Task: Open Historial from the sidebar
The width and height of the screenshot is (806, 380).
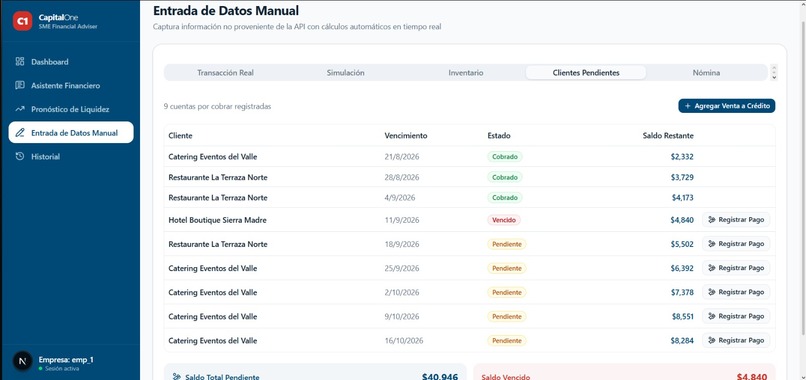Action: pyautogui.click(x=71, y=156)
